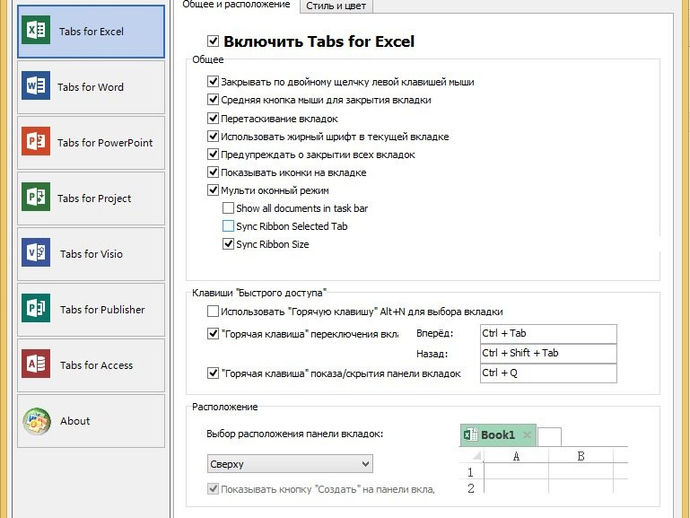
Task: Click the Ctrl + Q hotkey field
Action: (548, 373)
